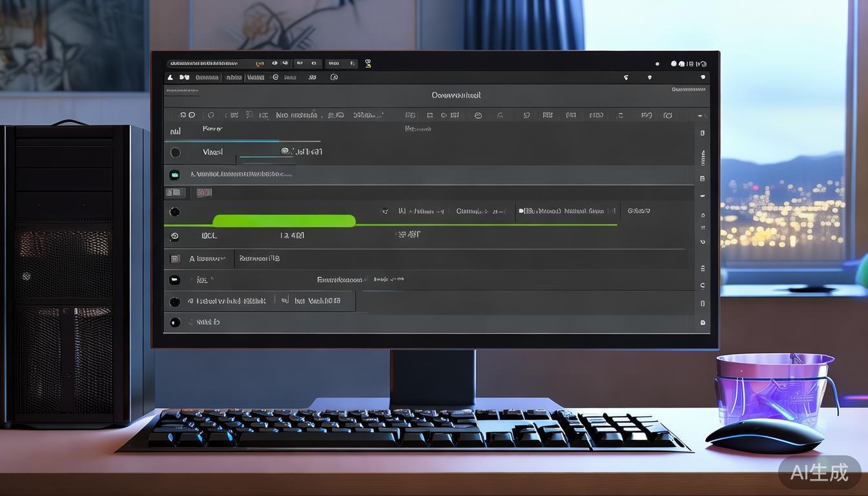Select the rightmost tab above the green line
The width and height of the screenshot is (868, 496).
pyautogui.click(x=638, y=211)
